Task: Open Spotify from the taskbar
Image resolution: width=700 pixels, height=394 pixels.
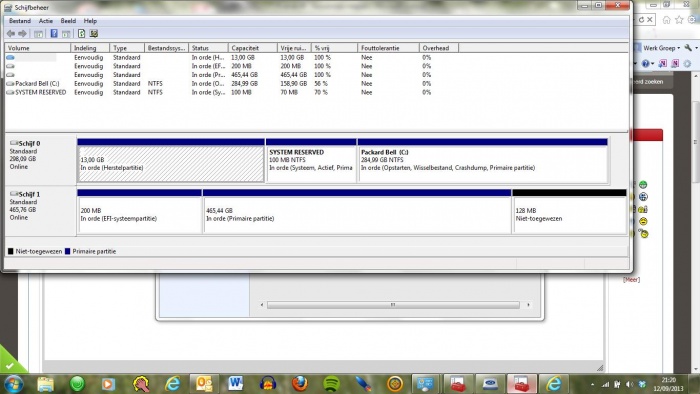Action: coord(331,384)
